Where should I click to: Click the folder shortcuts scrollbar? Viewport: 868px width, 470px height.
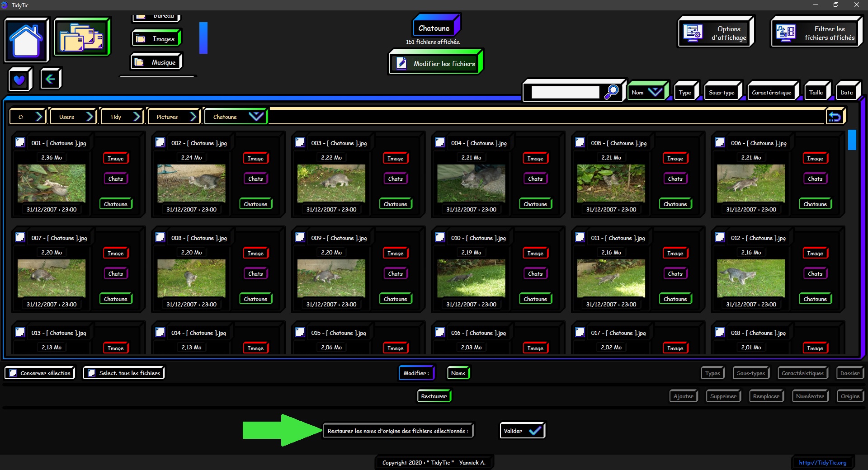203,38
